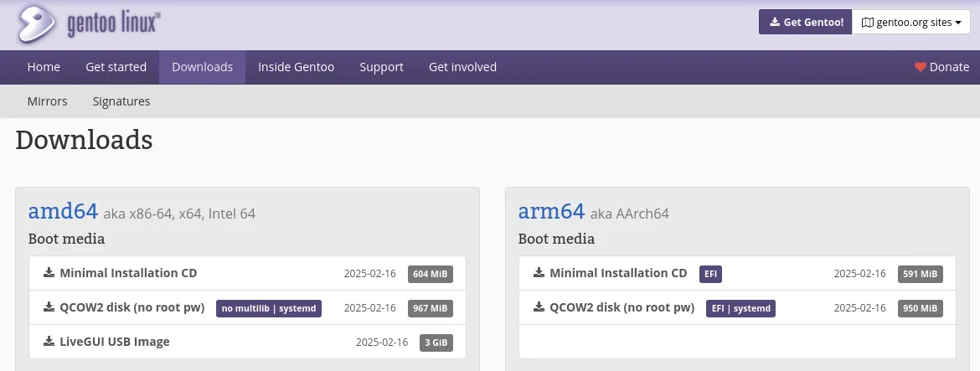The height and width of the screenshot is (371, 980).
Task: Expand the gentoo.org sites dropdown
Action: tap(911, 23)
